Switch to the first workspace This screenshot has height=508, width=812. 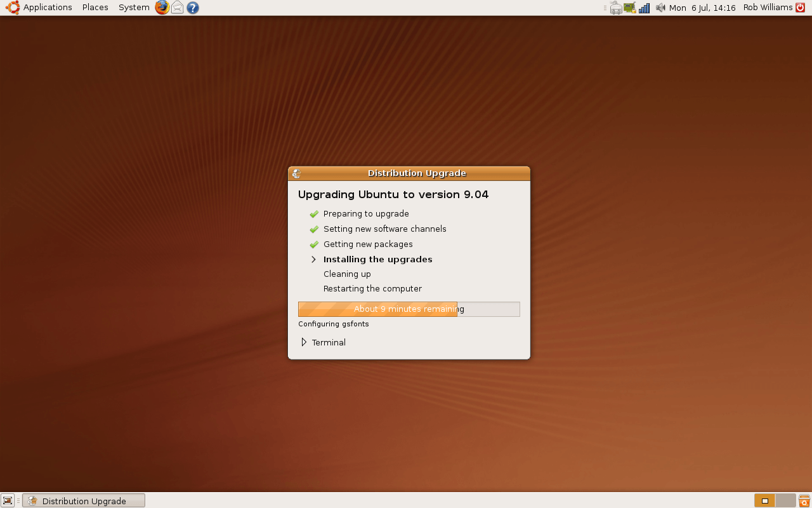[764, 500]
